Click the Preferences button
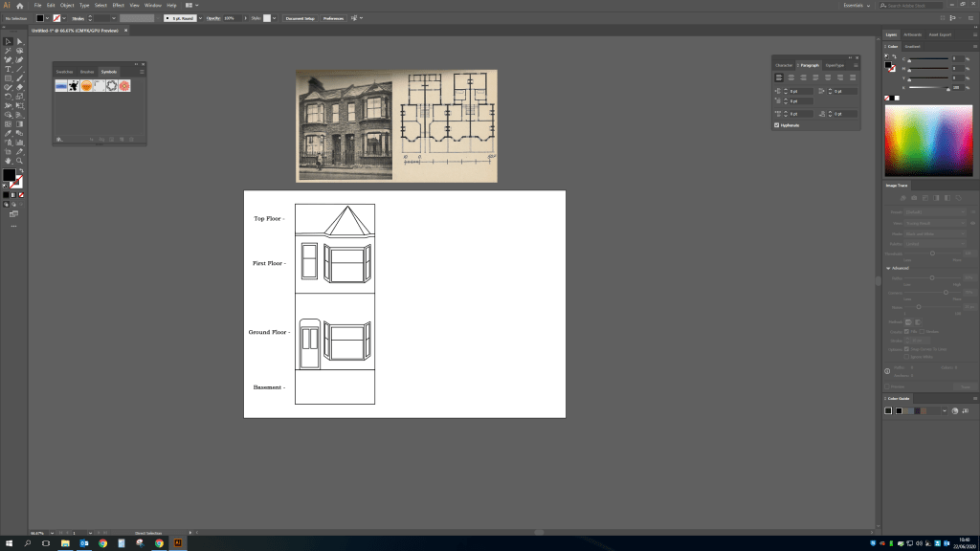 coord(332,18)
